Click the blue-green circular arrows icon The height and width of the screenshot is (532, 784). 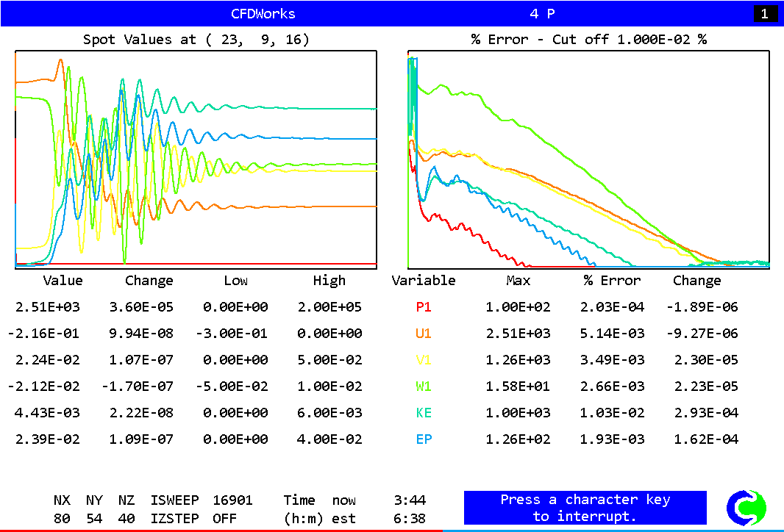[x=746, y=508]
